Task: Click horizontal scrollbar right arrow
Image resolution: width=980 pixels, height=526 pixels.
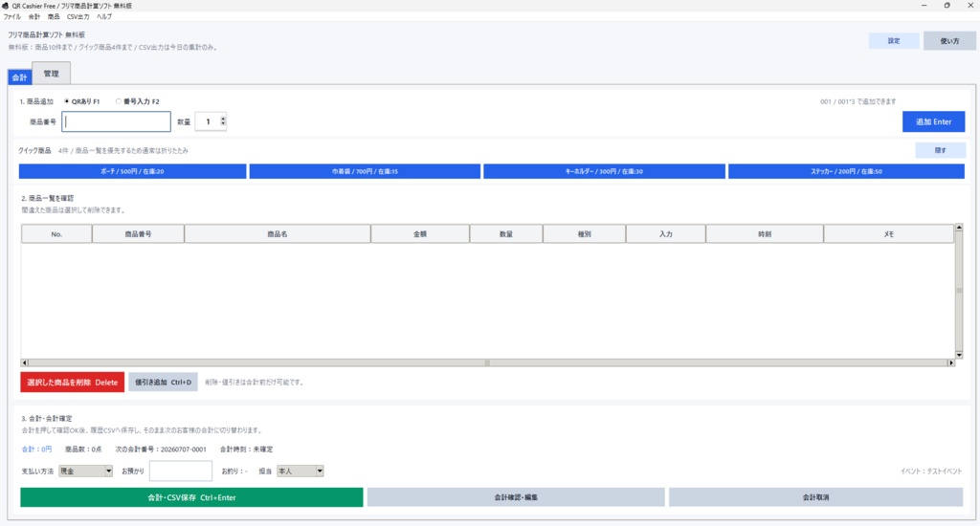Action: tap(951, 363)
